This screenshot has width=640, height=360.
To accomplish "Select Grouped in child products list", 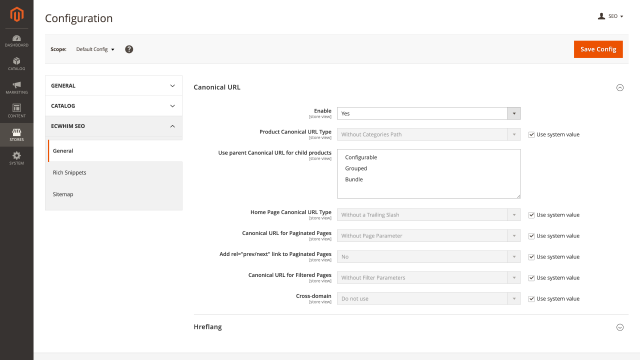I will point(429,168).
